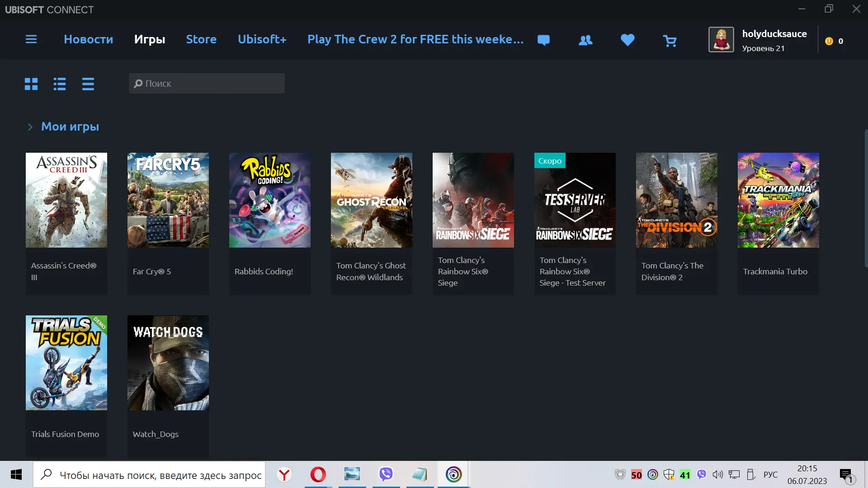This screenshot has width=868, height=488.
Task: Open Opera browser from the taskbar
Action: pyautogui.click(x=318, y=474)
